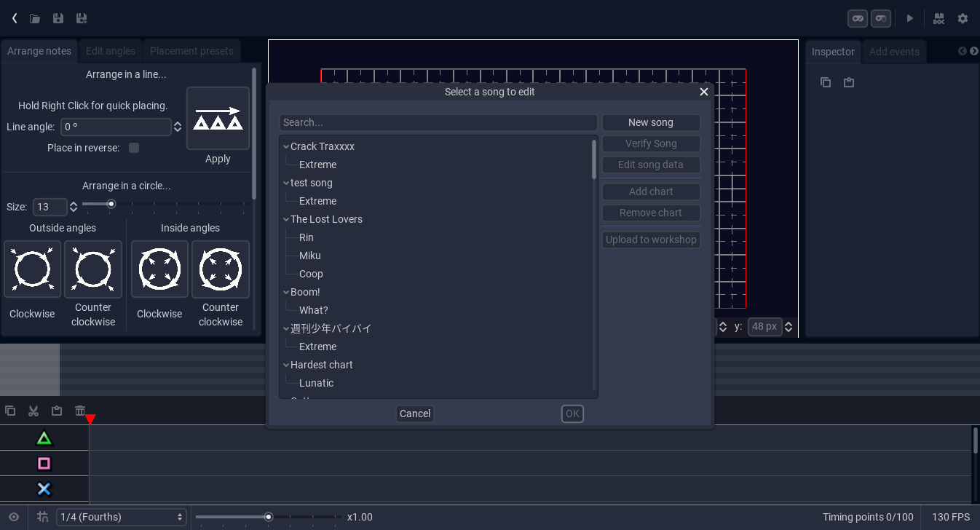This screenshot has height=530, width=980.
Task: Click OK in the song dialog
Action: (572, 414)
